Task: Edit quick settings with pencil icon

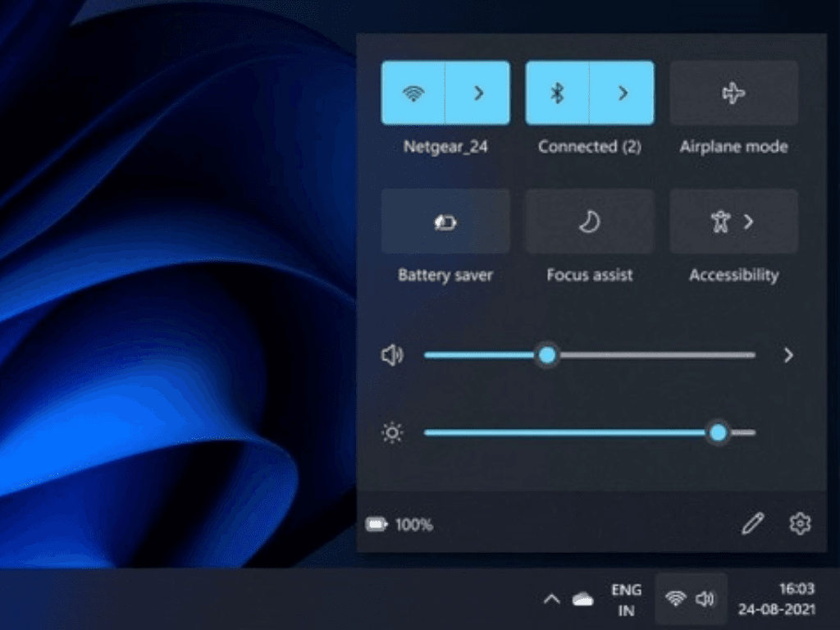Action: (752, 524)
